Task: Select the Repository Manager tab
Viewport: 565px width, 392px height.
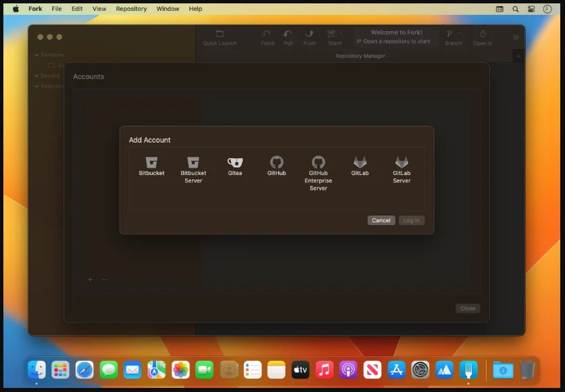Action: tap(360, 56)
